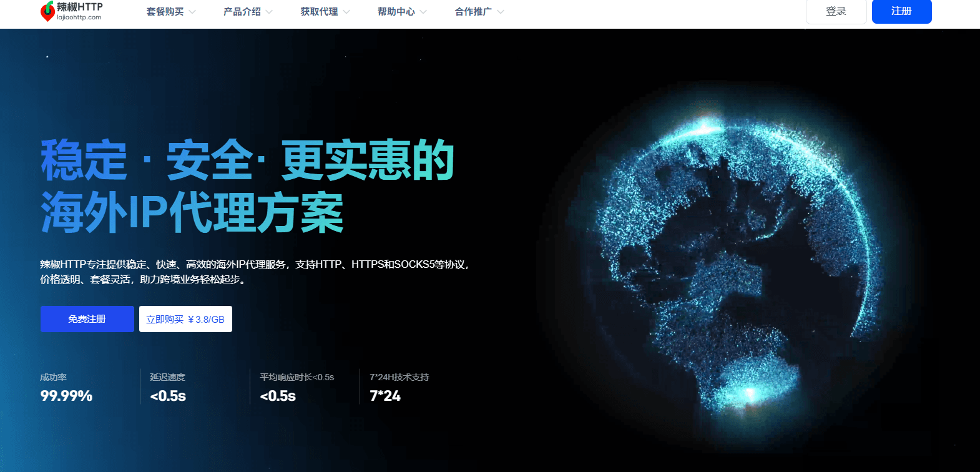Image resolution: width=980 pixels, height=472 pixels.
Task: Click the <0.5s value under 延迟速度
Action: click(x=168, y=396)
